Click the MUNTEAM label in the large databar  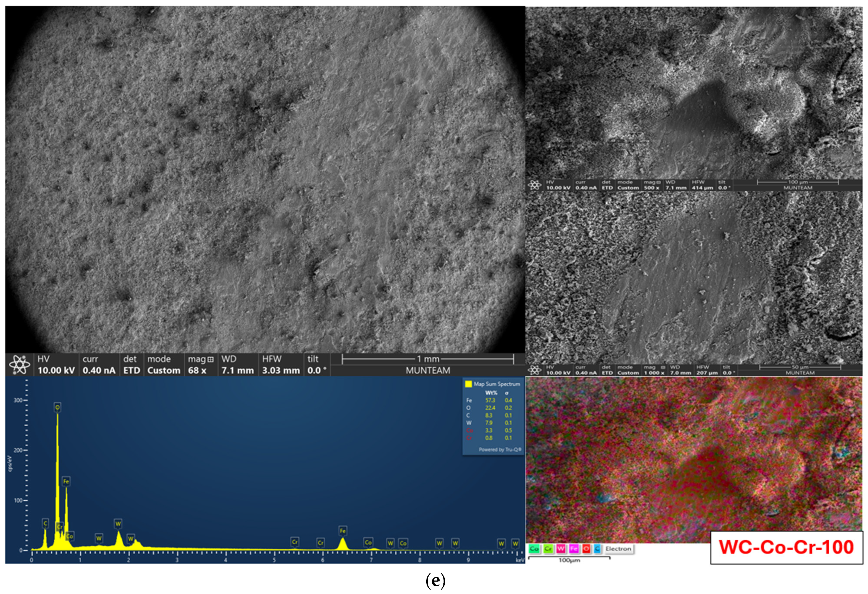[x=428, y=371]
